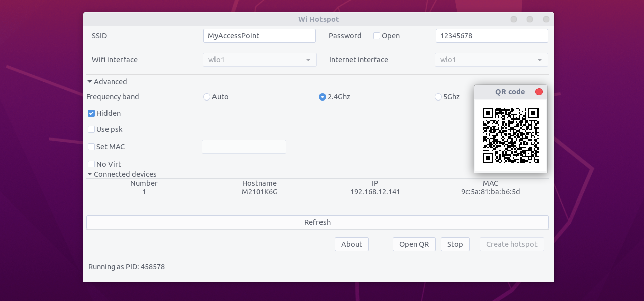Collapse the Advanced section
The image size is (644, 301).
coord(90,82)
